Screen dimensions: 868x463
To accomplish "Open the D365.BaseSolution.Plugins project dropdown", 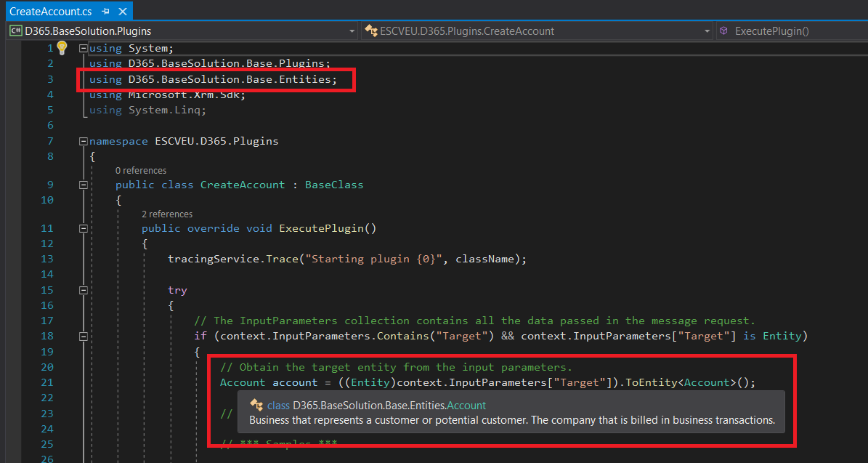I will coord(352,31).
